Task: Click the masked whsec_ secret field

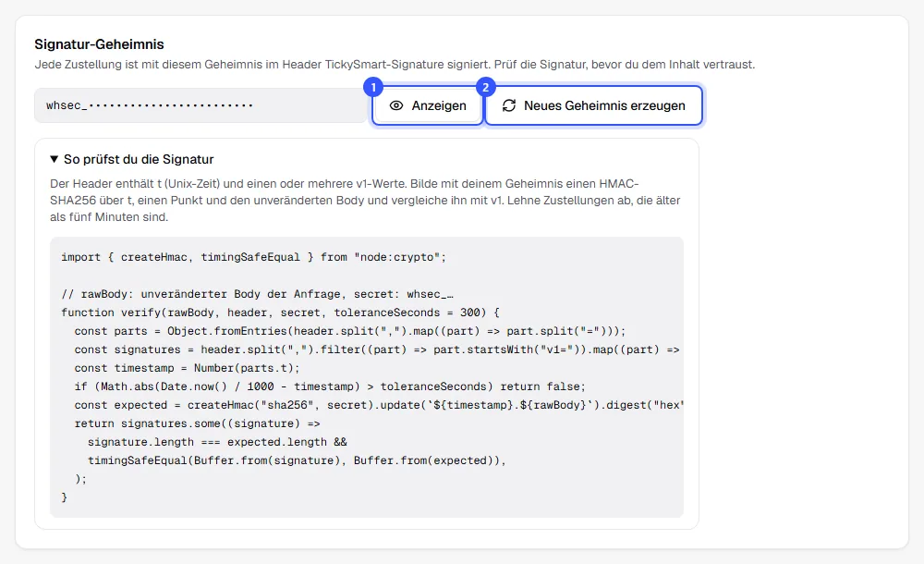Action: (x=201, y=105)
